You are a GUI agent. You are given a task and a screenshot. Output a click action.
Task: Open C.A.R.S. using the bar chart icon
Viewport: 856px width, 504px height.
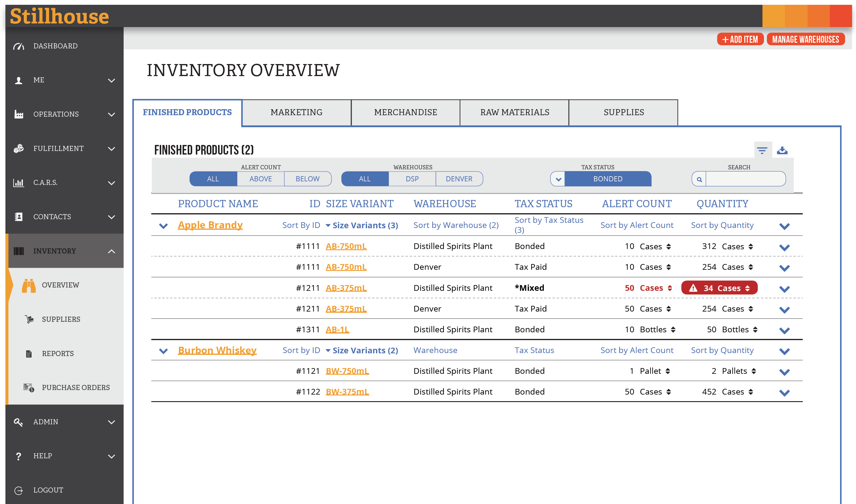(x=19, y=183)
